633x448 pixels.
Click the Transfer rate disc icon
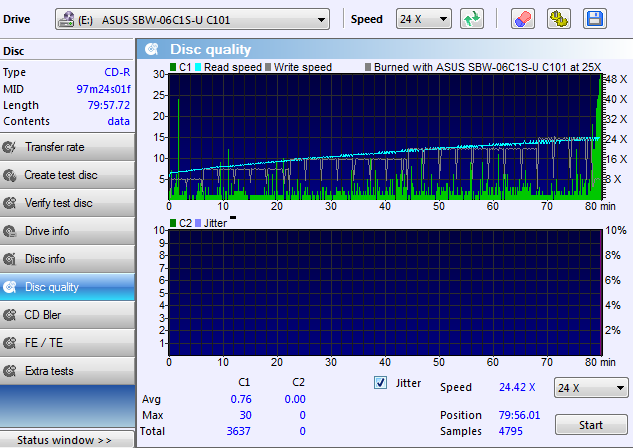(x=10, y=147)
